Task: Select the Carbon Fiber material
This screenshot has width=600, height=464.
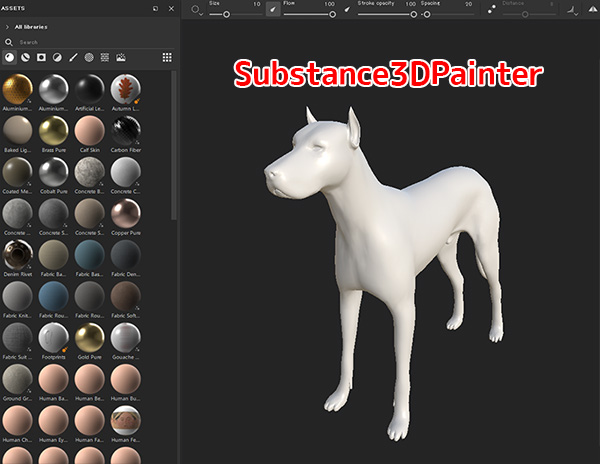Action: point(124,131)
